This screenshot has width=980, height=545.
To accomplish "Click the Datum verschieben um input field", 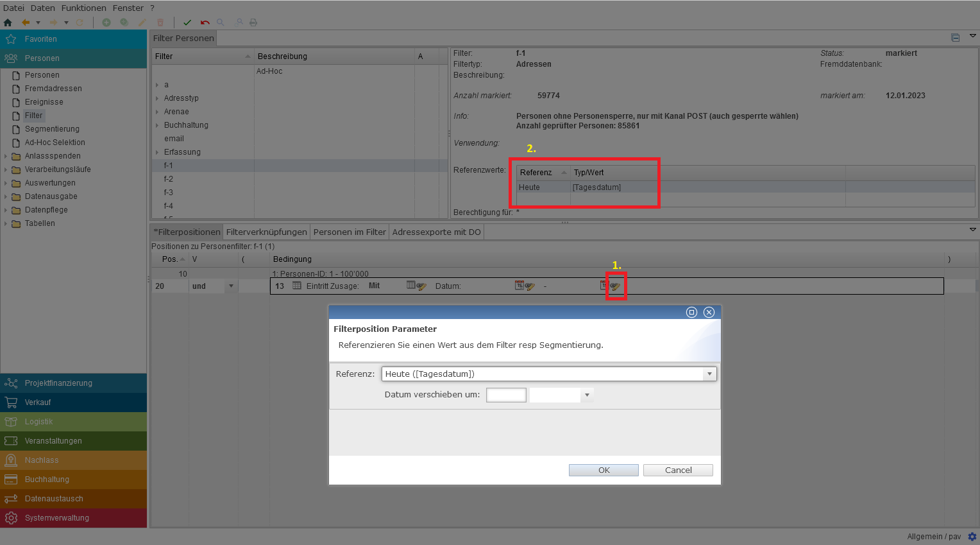I will tap(506, 395).
